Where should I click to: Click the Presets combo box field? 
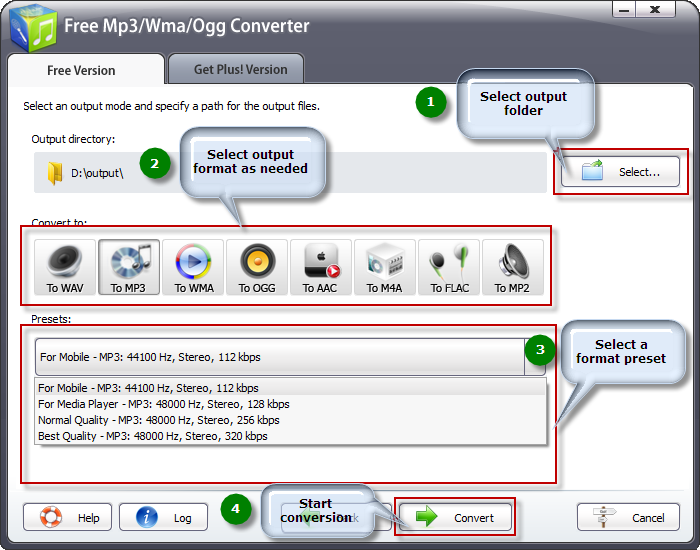pos(290,357)
